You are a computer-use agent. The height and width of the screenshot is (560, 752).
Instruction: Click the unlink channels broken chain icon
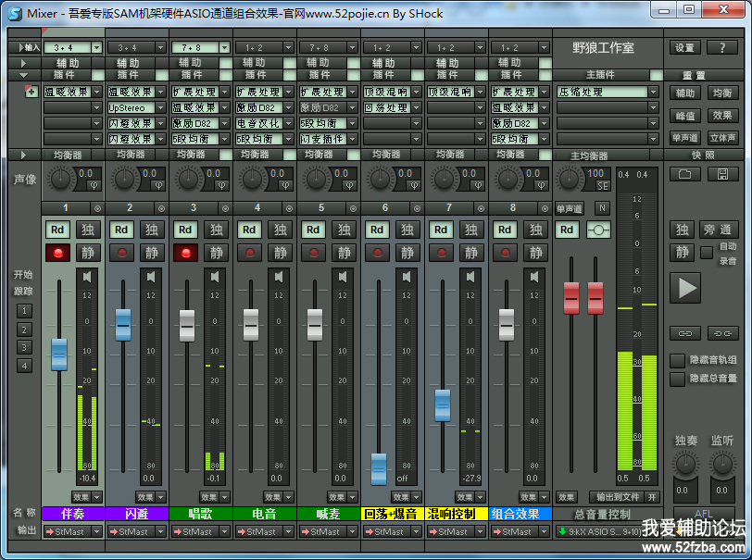click(722, 332)
